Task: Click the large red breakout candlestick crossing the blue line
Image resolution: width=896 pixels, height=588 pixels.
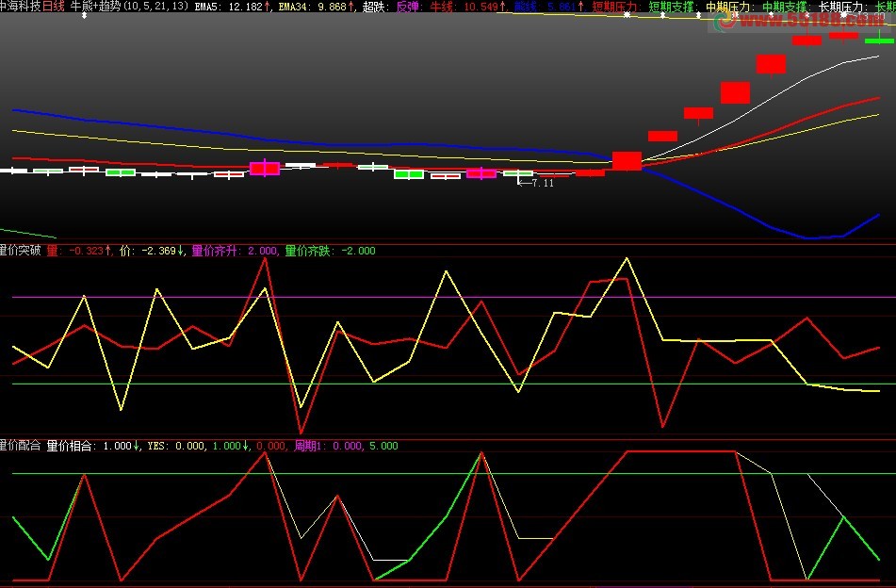Action: (627, 161)
